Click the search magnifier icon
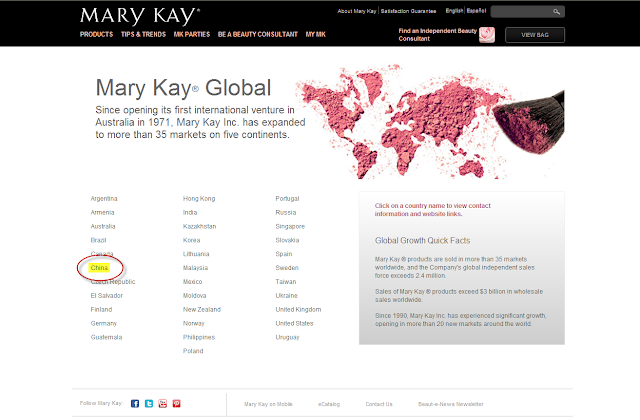640x420 pixels. (556, 12)
